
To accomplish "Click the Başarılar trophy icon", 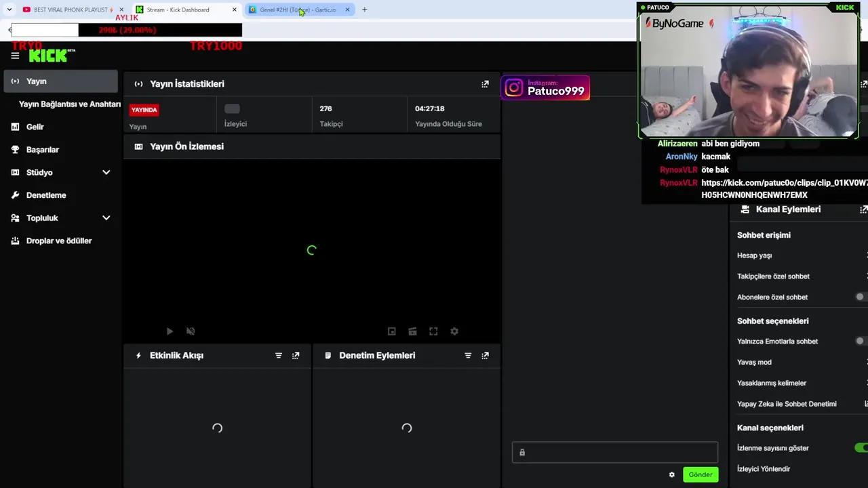I will (15, 150).
